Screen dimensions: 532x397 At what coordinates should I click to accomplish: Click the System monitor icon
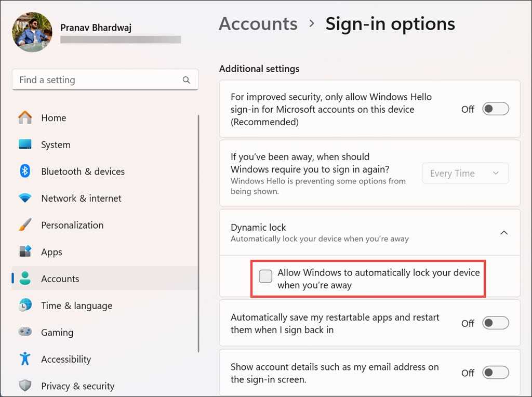[x=25, y=144]
